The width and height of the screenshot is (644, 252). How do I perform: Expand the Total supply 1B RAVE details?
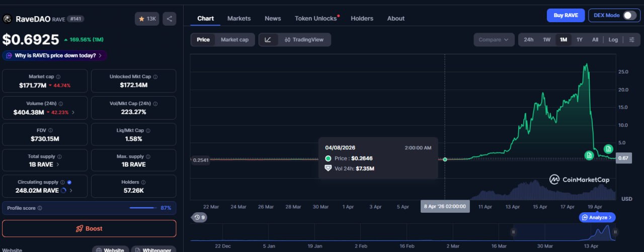point(57,164)
